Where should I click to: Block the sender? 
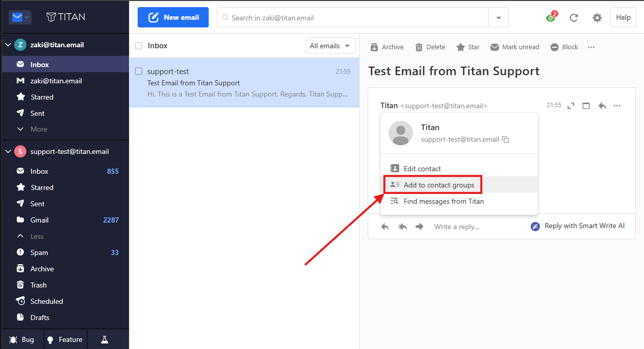pyautogui.click(x=564, y=47)
